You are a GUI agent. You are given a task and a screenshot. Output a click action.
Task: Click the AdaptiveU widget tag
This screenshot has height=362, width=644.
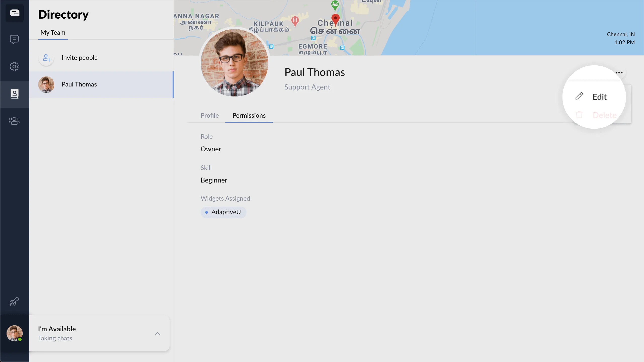click(223, 212)
